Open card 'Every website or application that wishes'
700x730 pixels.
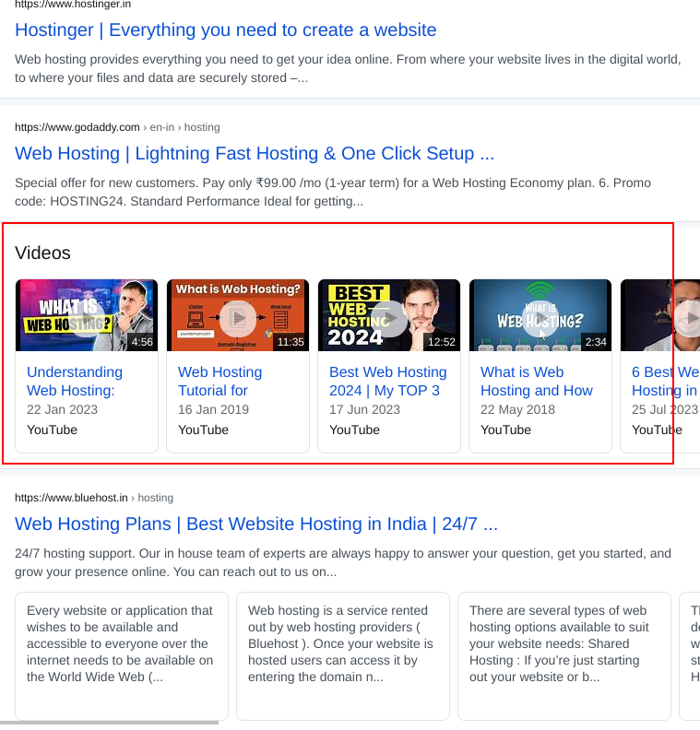coord(122,655)
